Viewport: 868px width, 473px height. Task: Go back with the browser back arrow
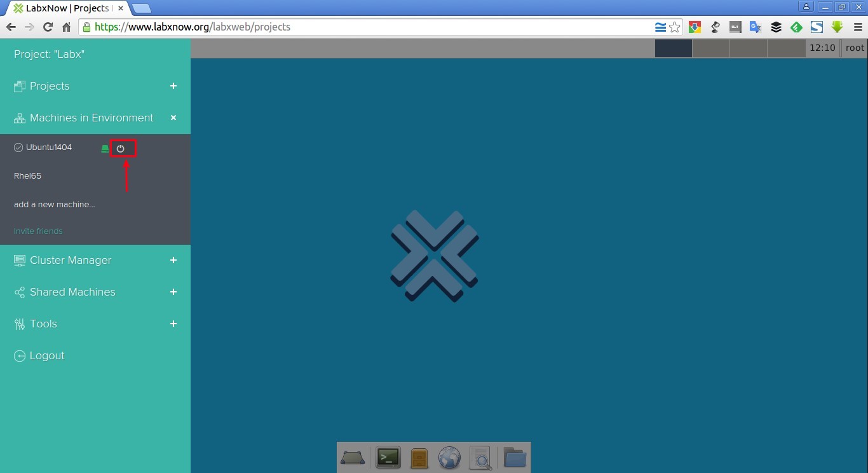pos(11,27)
